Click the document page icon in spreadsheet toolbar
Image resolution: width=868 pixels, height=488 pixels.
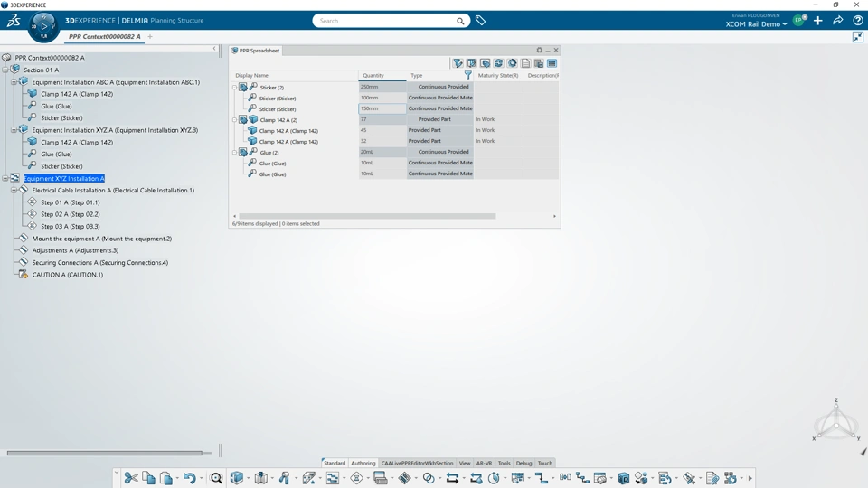coord(525,63)
